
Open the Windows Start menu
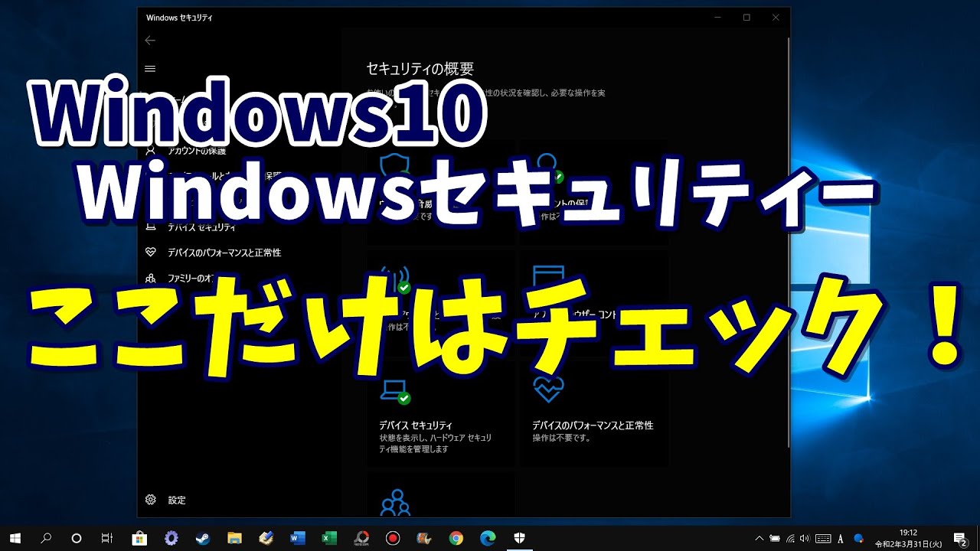(15, 538)
